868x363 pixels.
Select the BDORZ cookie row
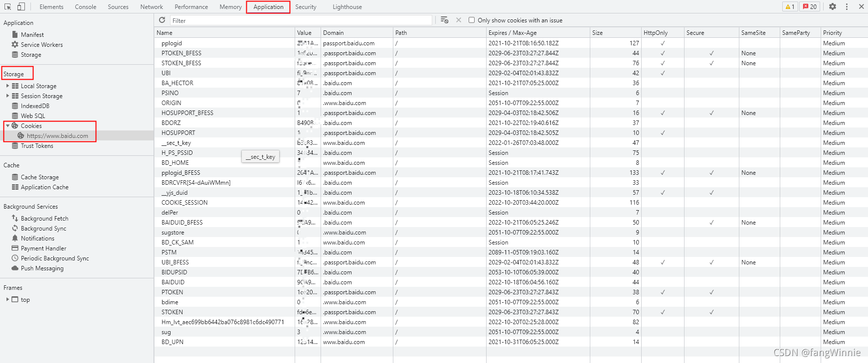click(511, 123)
